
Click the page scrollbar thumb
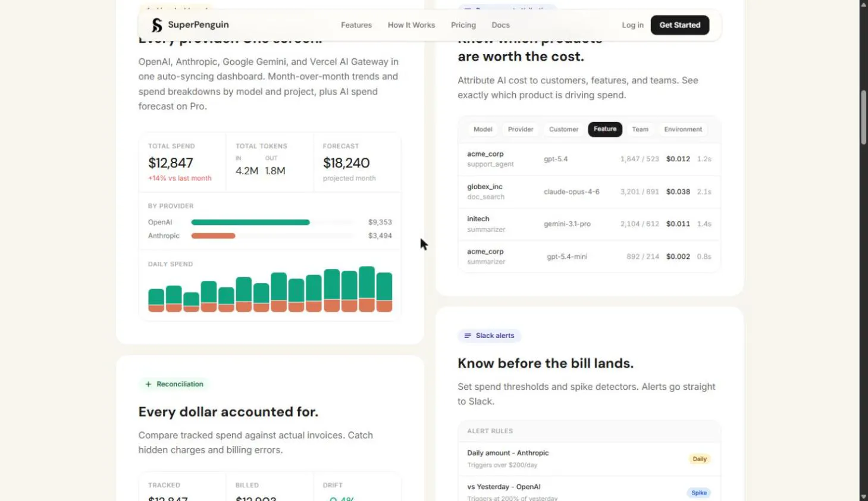pos(863,117)
